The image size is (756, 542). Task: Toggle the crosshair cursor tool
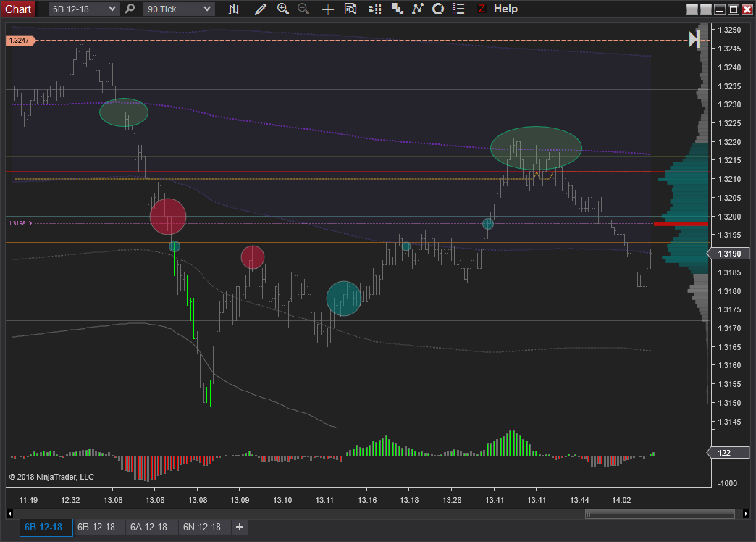tap(328, 9)
